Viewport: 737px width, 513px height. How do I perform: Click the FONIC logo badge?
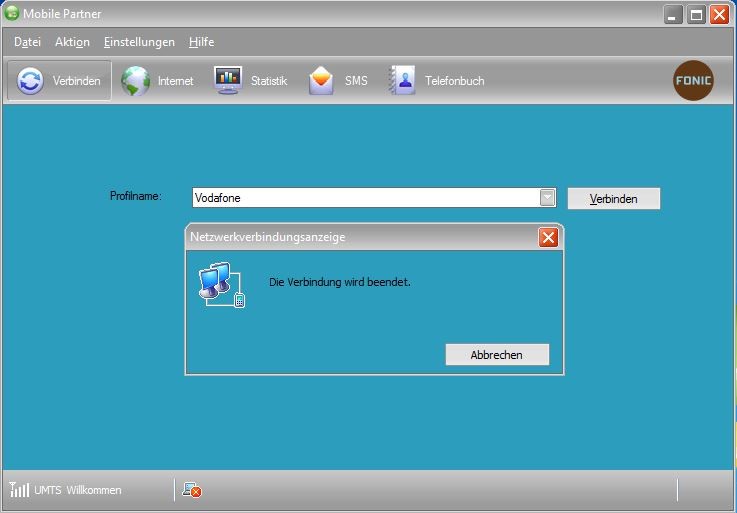coord(693,80)
